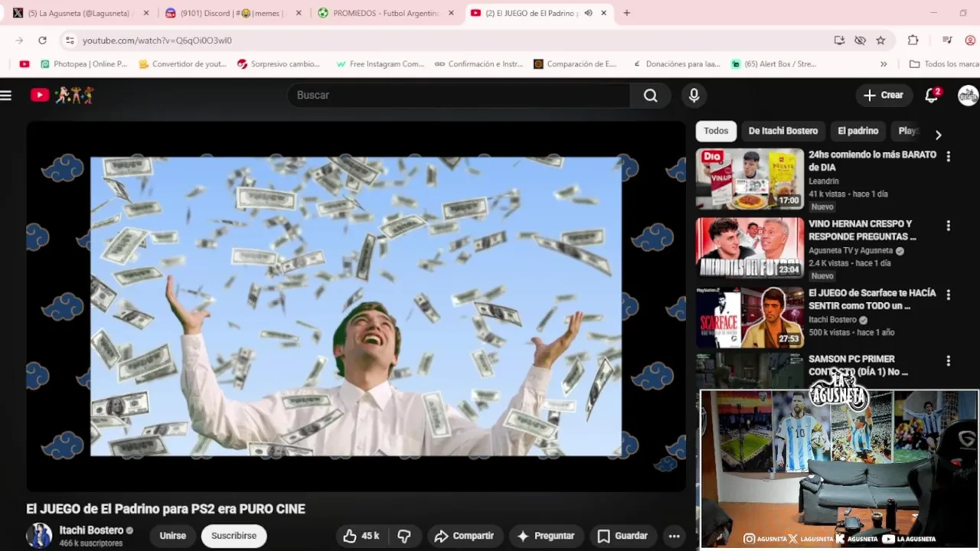Open a new browser tab
The width and height of the screenshot is (980, 551).
coord(626,13)
